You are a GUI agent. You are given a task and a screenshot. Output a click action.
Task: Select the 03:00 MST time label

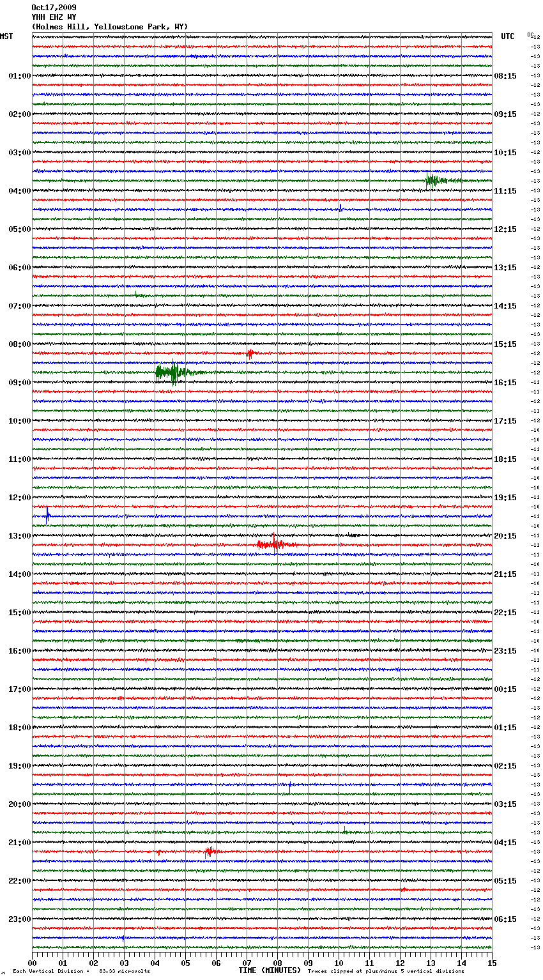(19, 153)
